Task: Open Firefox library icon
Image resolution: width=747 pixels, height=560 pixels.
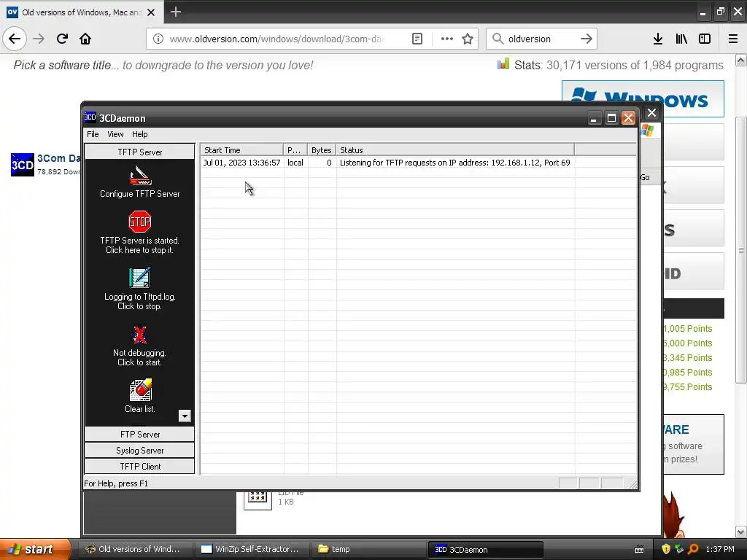Action: coord(681,39)
